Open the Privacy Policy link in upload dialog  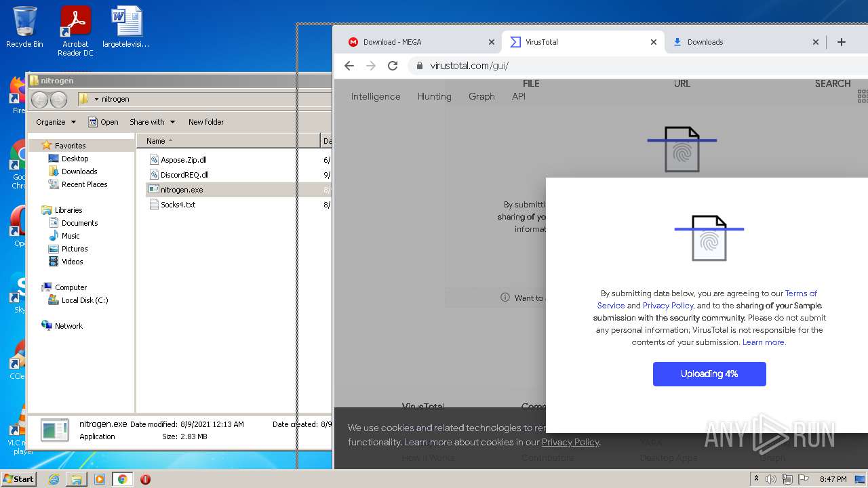[x=668, y=306]
